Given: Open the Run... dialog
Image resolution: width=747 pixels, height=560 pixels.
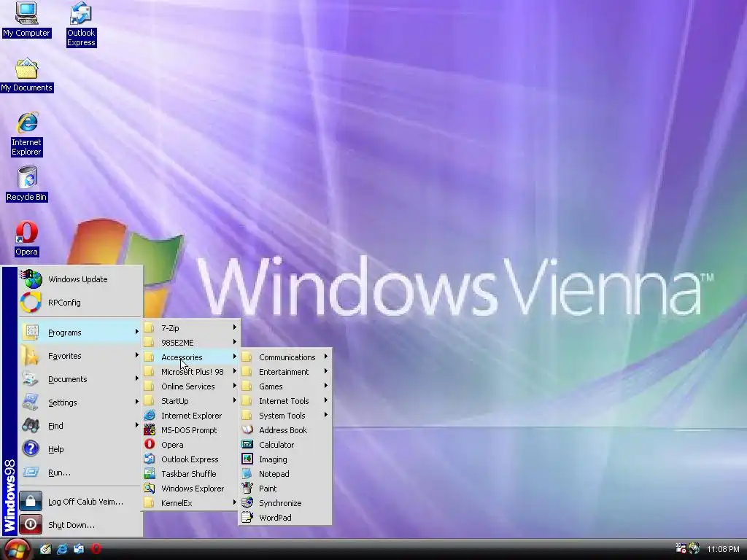Looking at the screenshot, I should 80,472.
